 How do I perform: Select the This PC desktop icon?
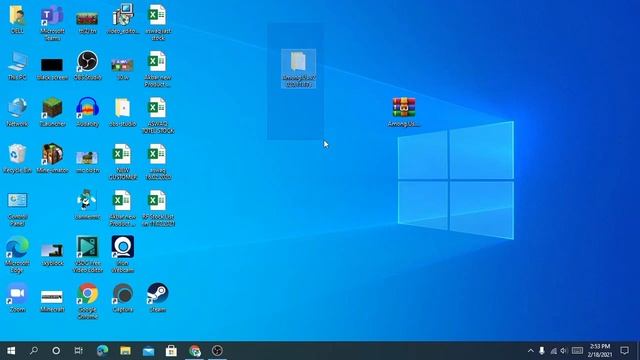click(17, 65)
